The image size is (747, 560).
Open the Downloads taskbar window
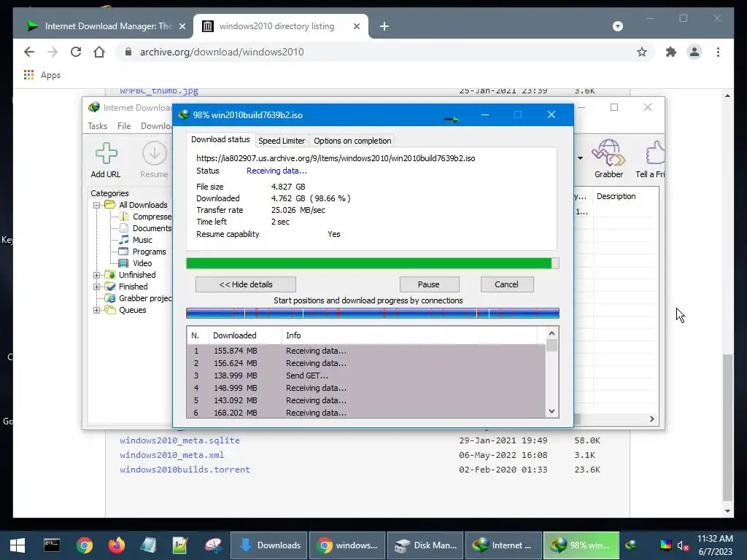click(270, 545)
